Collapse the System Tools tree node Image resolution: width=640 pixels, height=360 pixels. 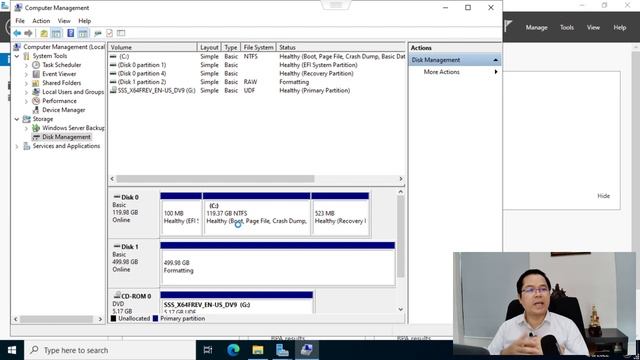pos(17,56)
